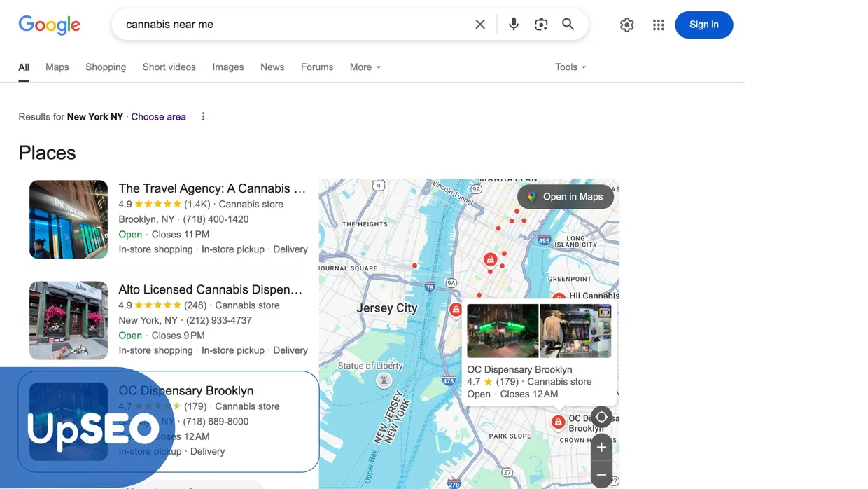Open OC Dispensary Brooklyn listing title

186,390
